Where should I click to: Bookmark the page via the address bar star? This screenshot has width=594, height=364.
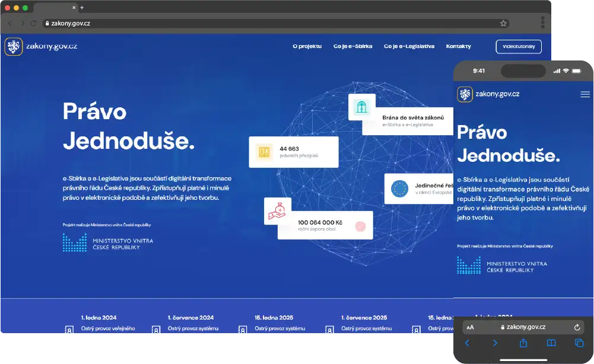click(x=503, y=23)
